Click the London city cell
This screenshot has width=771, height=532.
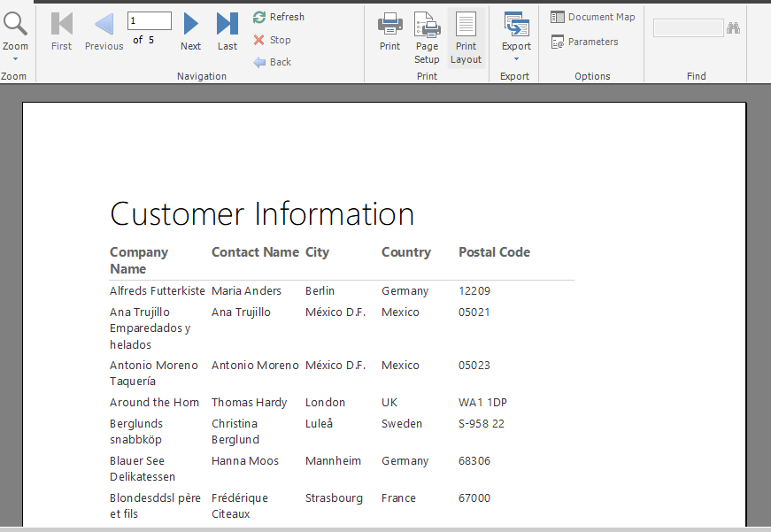click(x=325, y=402)
